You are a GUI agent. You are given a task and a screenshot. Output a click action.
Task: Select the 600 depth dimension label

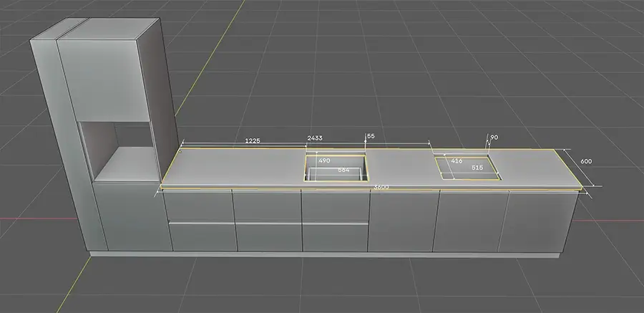[x=586, y=162]
